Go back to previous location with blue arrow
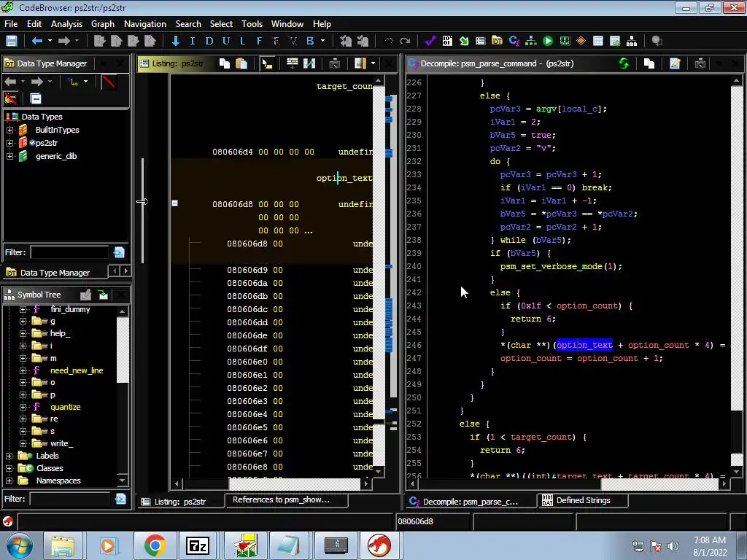Image resolution: width=747 pixels, height=560 pixels. click(36, 41)
